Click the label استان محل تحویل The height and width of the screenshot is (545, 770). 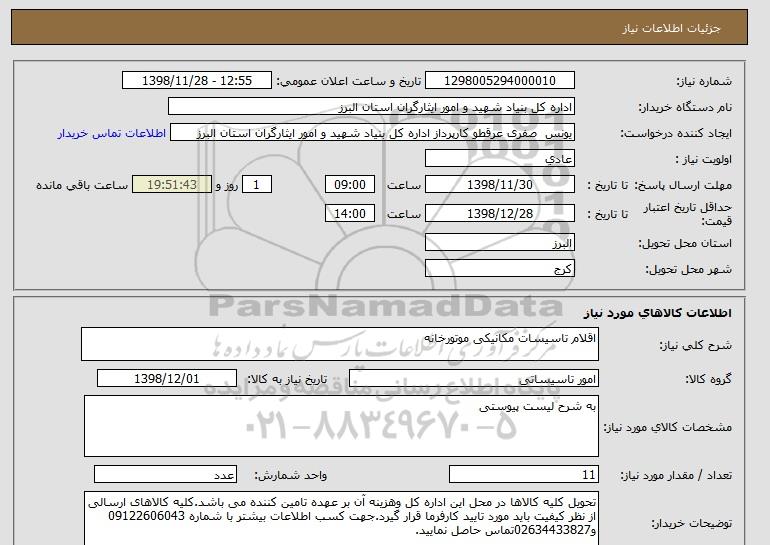[x=685, y=244]
